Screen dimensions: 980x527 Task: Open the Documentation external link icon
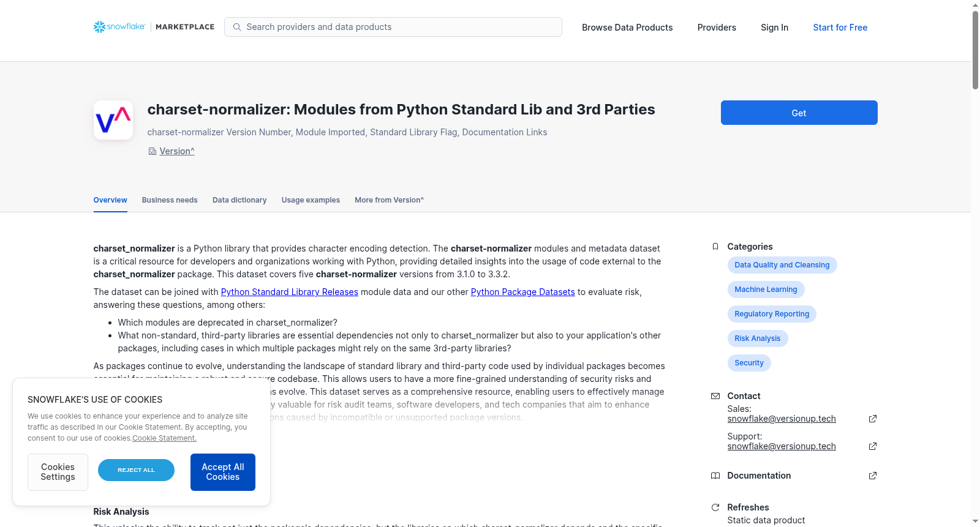[873, 476]
